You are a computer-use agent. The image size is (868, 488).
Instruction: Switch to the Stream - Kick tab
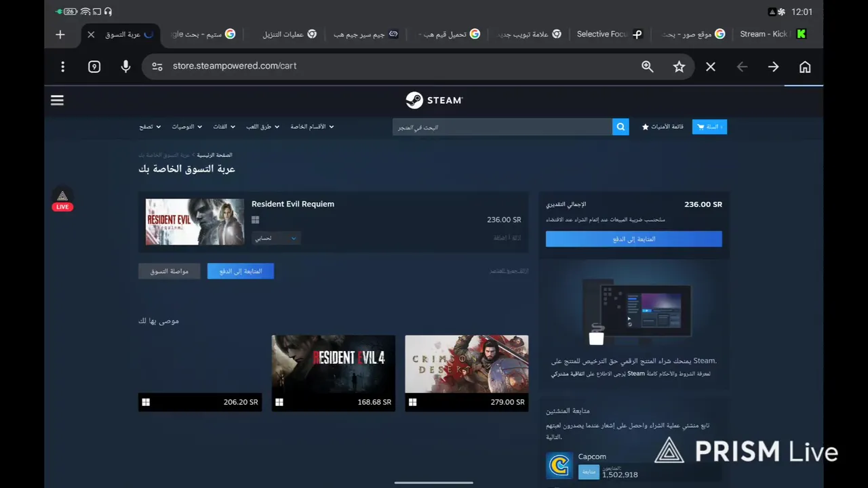pos(772,35)
